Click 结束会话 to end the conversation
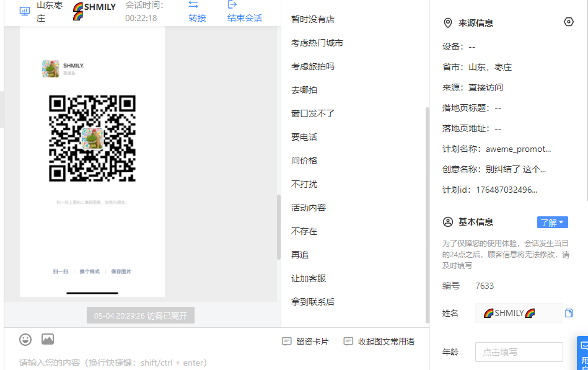588x370 pixels. [x=245, y=18]
